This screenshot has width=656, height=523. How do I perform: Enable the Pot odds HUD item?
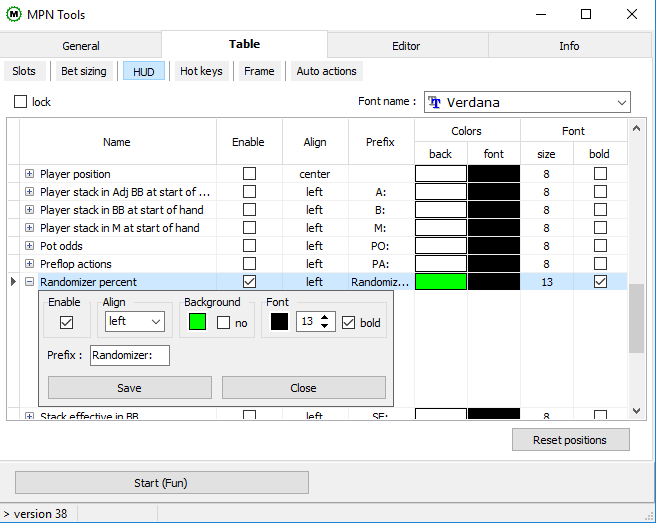pos(249,246)
